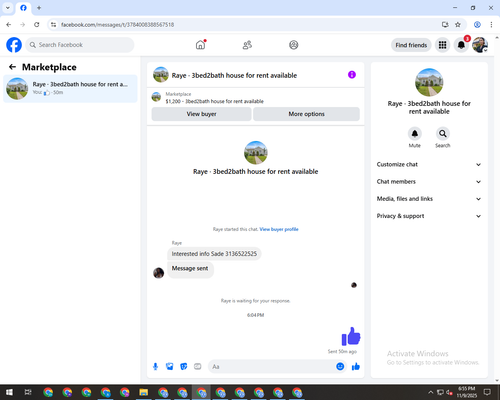Screen dimensions: 500x400
Task: View site information icon beside URL
Action: [53, 25]
